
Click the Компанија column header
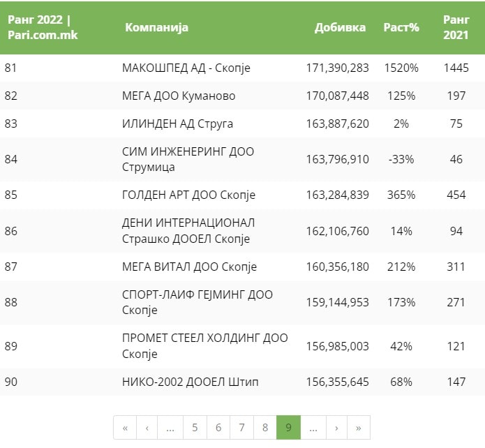point(156,28)
